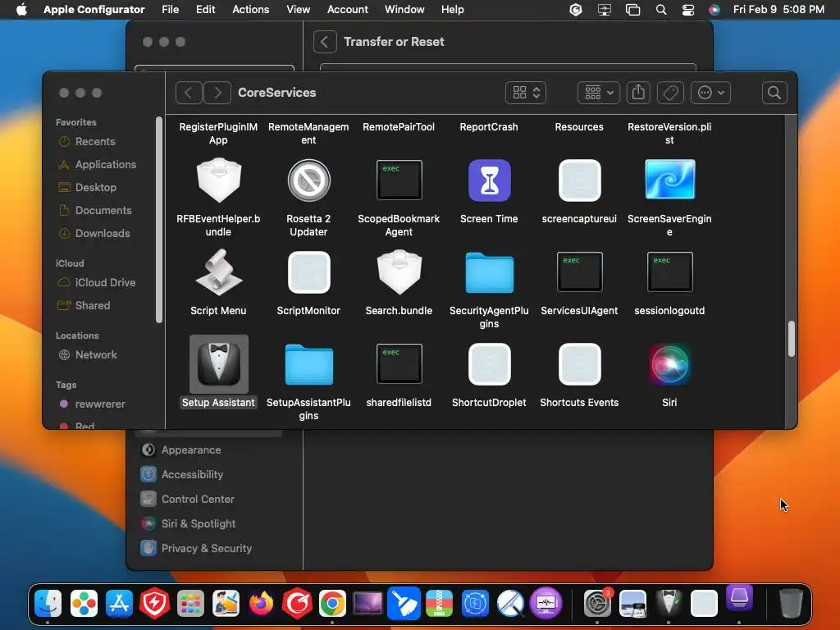Open Control Center in the menu bar

(x=688, y=10)
